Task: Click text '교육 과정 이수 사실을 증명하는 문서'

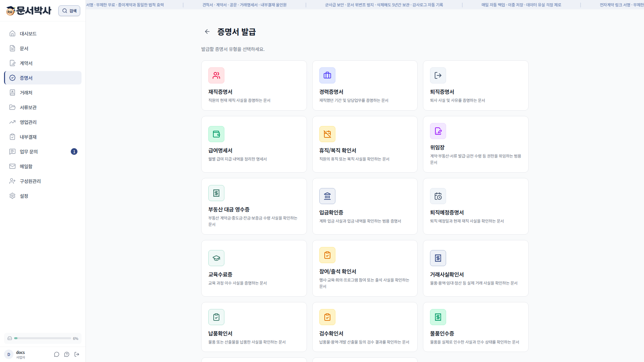Action: coord(237,283)
